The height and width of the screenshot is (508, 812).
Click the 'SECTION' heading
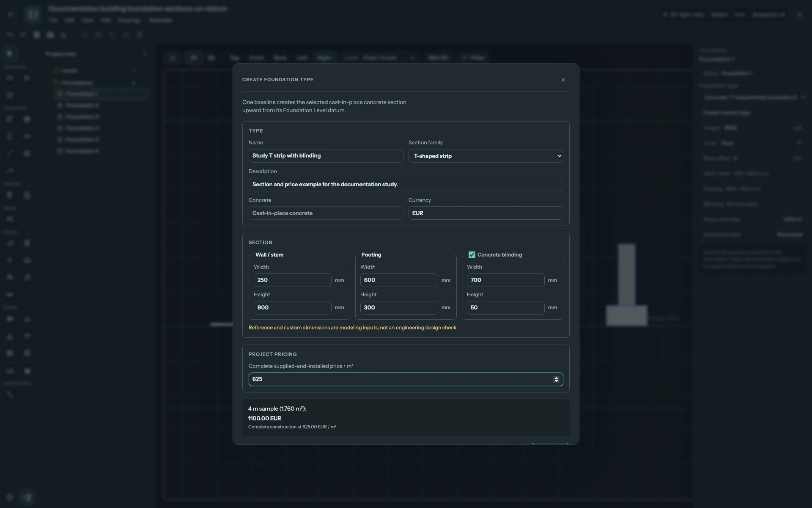click(260, 243)
